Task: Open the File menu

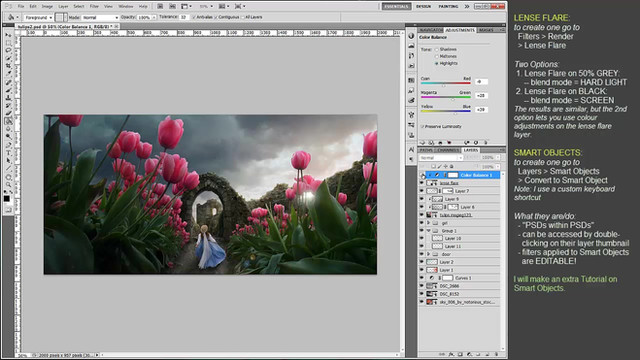Action: 21,7
